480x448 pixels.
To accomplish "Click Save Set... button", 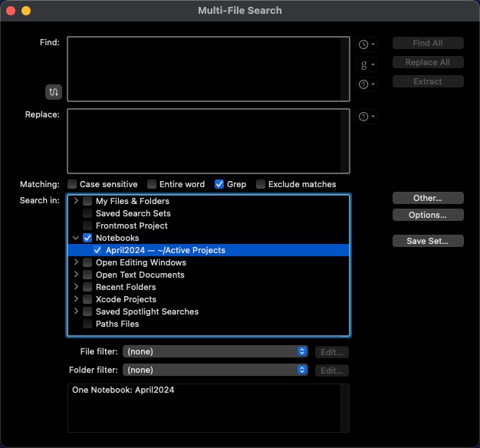I will 428,241.
